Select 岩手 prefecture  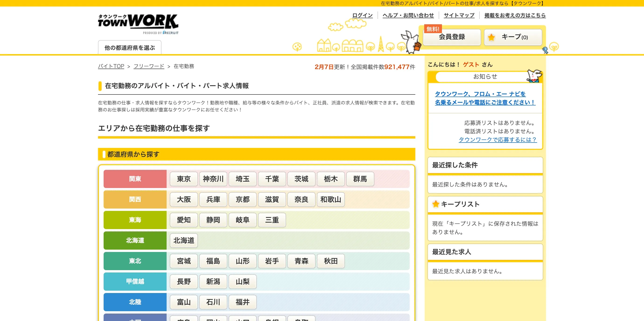(x=272, y=261)
